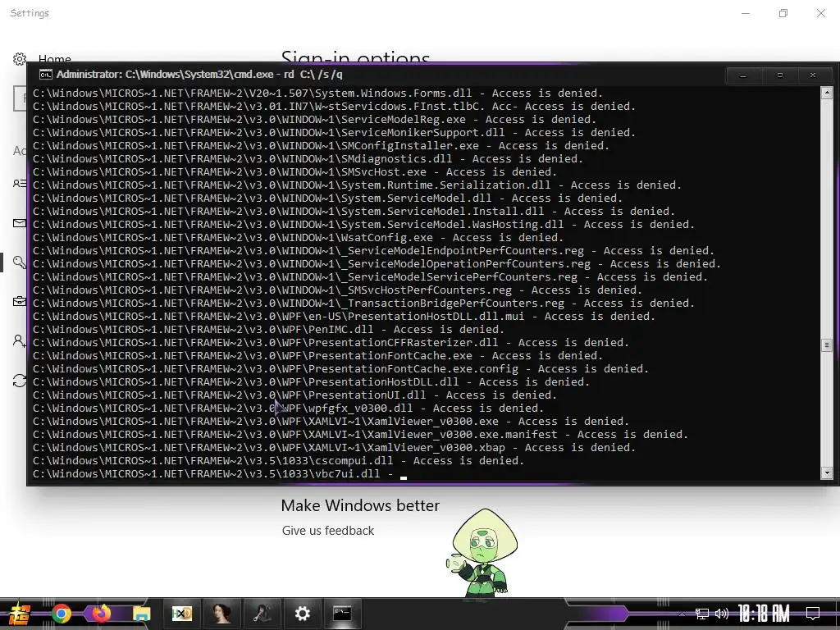This screenshot has width=840, height=630.
Task: Click the _TransactionBridgePerfCounters.reg line
Action: click(x=363, y=304)
